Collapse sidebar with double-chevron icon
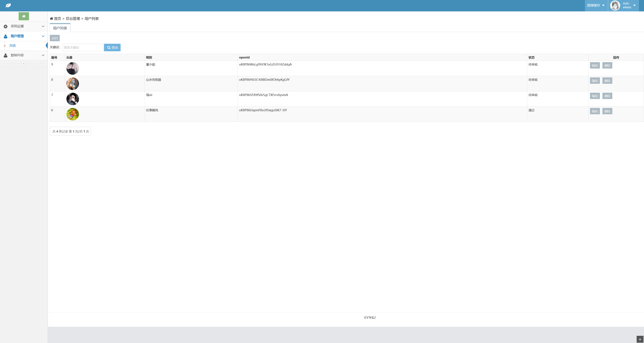644x343 pixels. tap(24, 64)
